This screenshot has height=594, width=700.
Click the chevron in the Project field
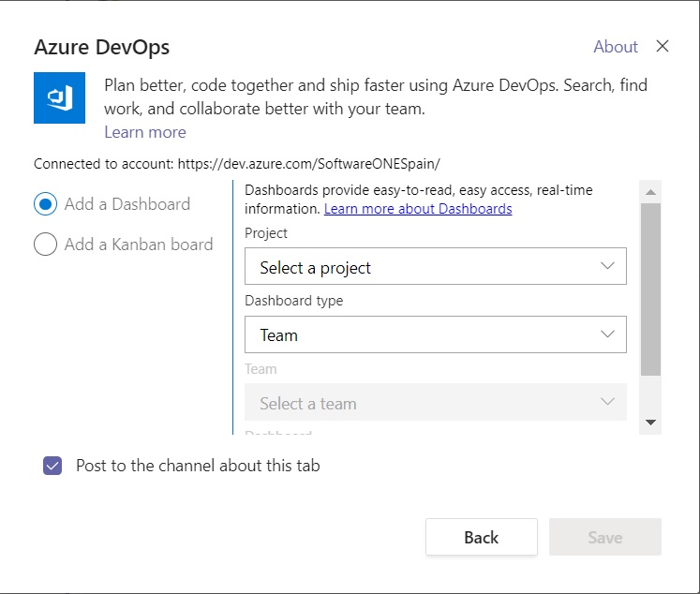tap(607, 266)
